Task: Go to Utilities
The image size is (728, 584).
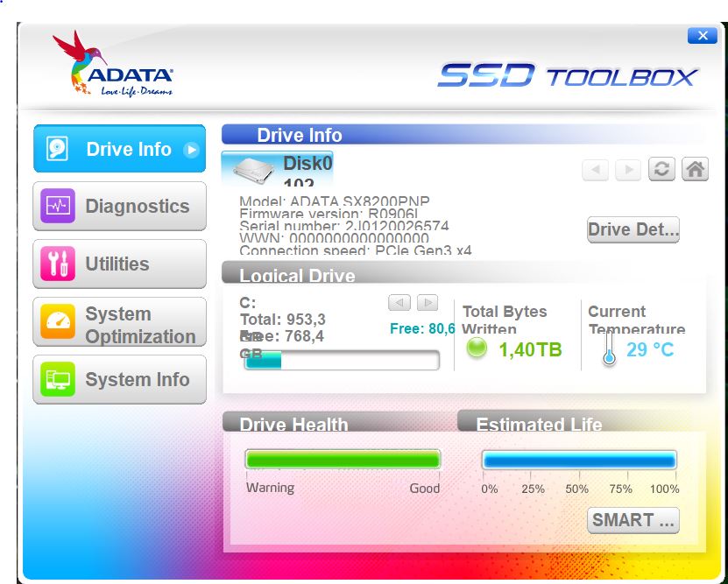Action: [x=119, y=264]
